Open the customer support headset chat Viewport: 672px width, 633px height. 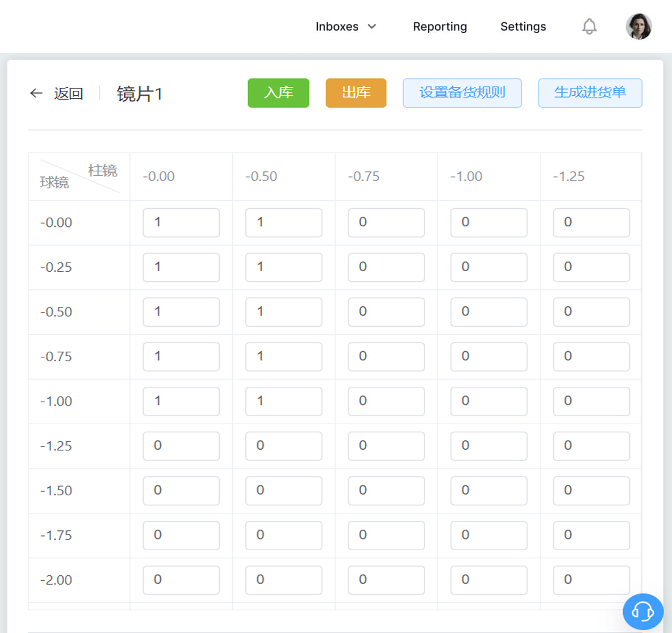pyautogui.click(x=642, y=611)
